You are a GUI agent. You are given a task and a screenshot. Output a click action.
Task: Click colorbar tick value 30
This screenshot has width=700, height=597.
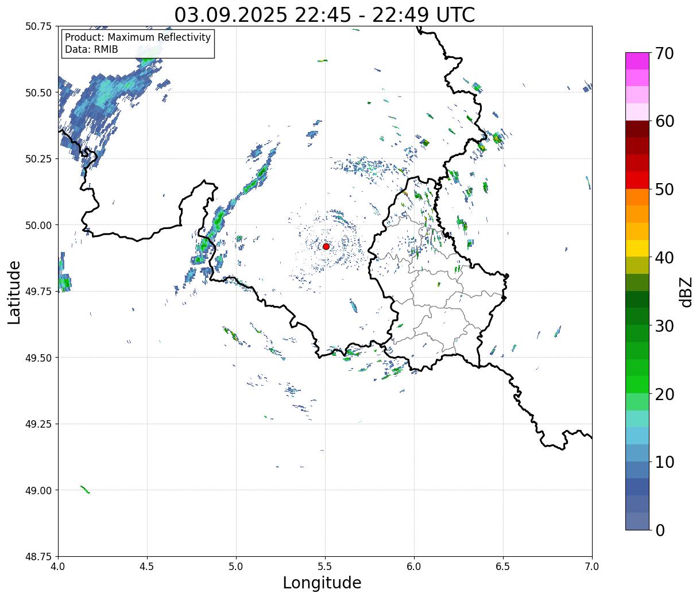click(x=664, y=325)
